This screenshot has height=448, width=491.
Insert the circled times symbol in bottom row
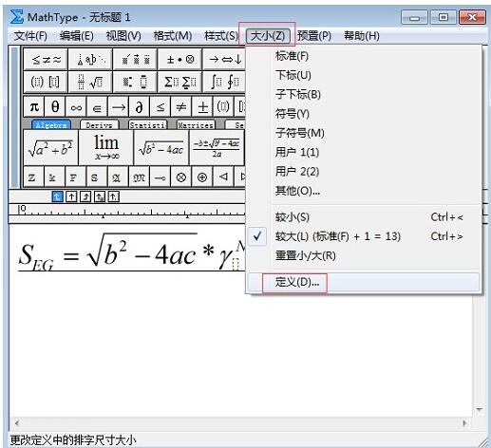coord(181,177)
